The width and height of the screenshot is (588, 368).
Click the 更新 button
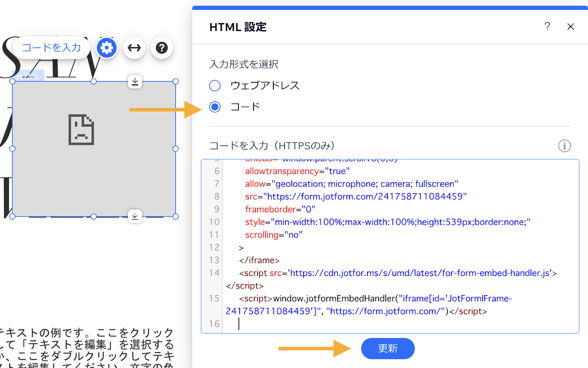pos(388,348)
